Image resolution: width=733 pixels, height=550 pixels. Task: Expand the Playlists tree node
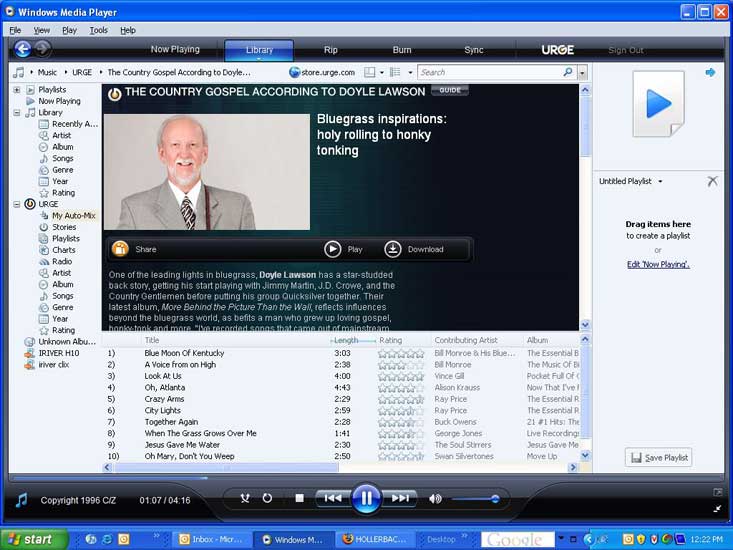17,89
